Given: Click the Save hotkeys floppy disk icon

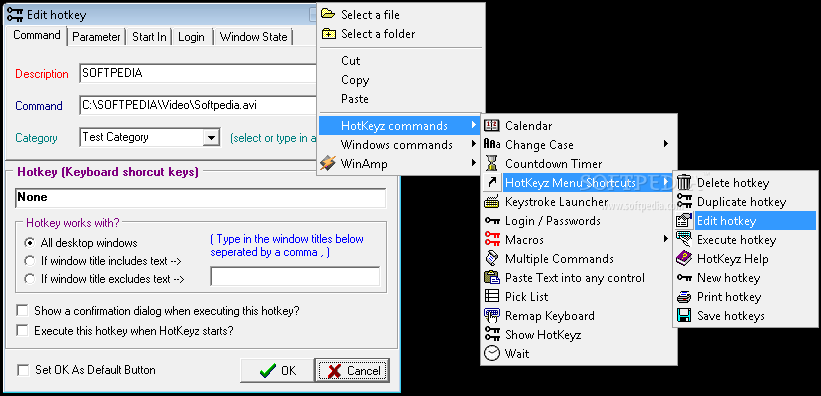Looking at the screenshot, I should pos(684,316).
